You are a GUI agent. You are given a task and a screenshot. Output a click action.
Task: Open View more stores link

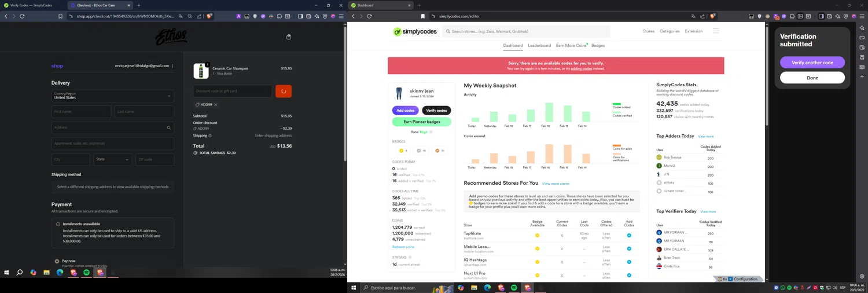(x=556, y=184)
